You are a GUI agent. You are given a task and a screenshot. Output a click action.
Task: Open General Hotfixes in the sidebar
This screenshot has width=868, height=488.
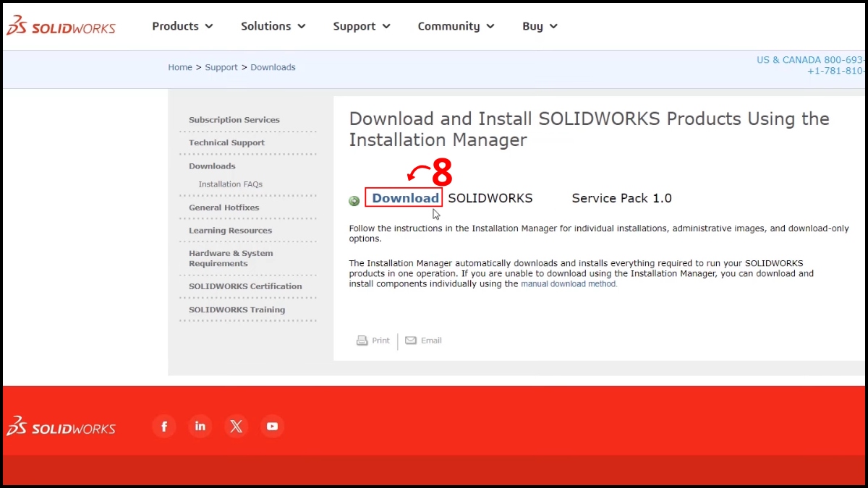tap(224, 207)
